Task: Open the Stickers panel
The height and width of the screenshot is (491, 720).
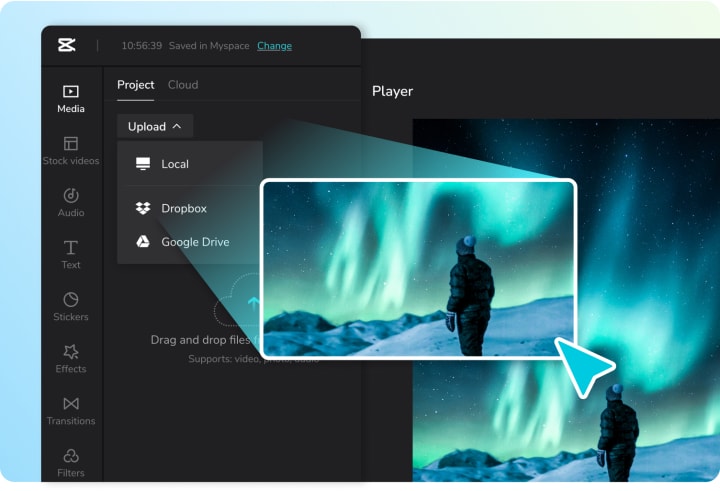Action: click(x=71, y=306)
